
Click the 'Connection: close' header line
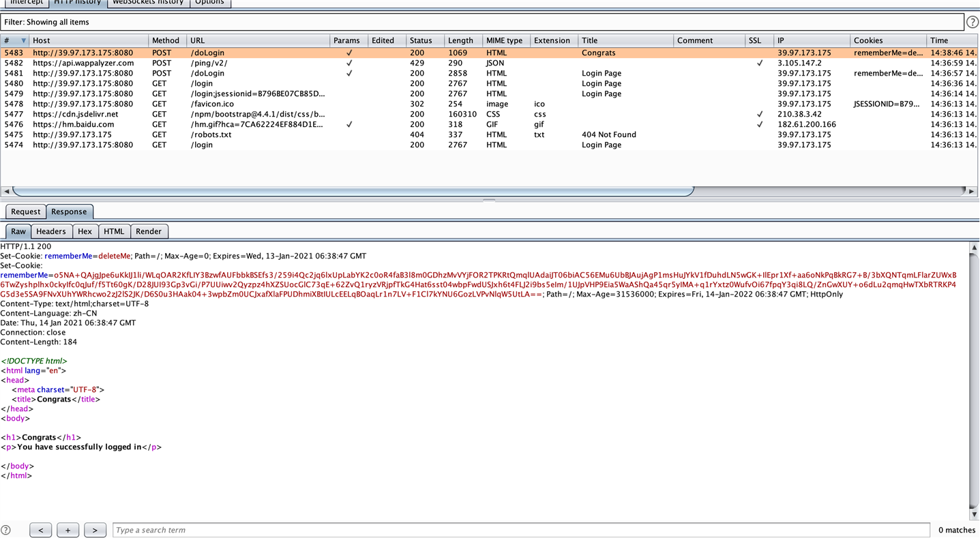[x=33, y=332]
